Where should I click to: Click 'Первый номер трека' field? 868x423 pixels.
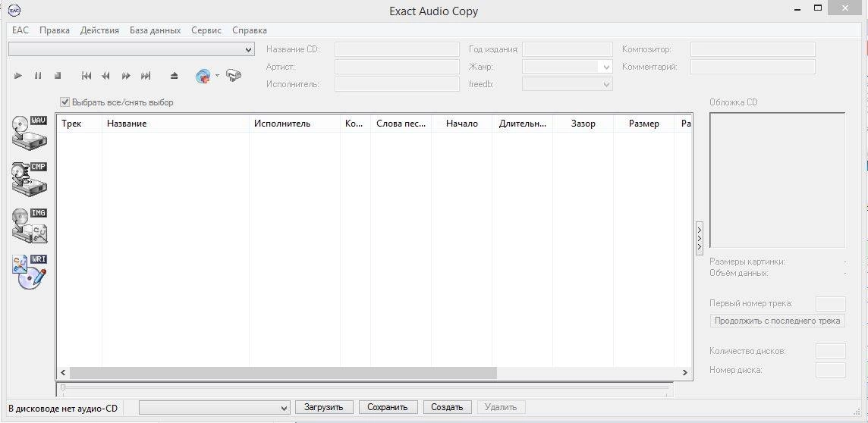coord(830,303)
